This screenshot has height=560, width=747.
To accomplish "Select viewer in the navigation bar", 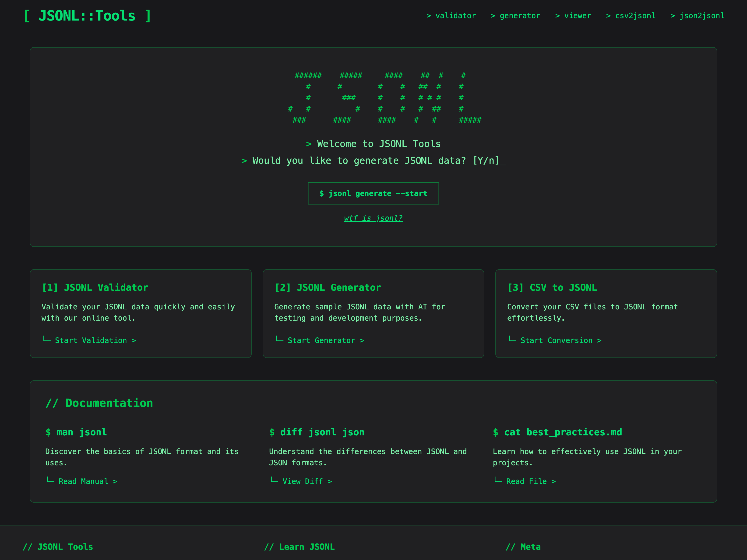I will tap(573, 16).
